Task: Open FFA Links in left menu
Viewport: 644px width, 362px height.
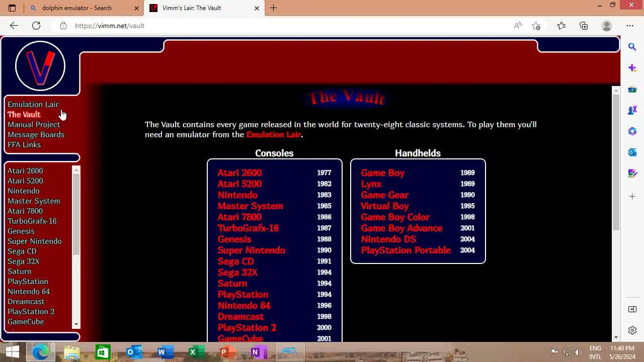Action: [24, 145]
